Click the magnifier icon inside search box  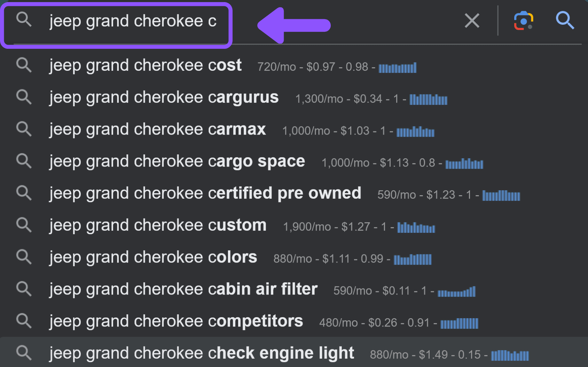[24, 20]
